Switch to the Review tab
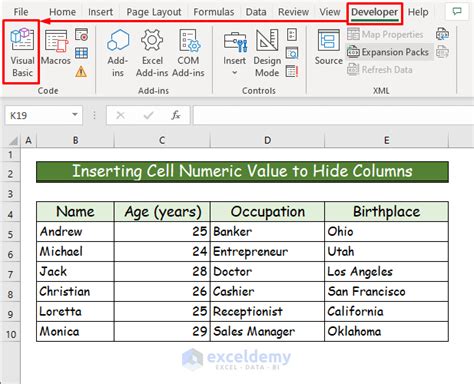The image size is (474, 384). tap(293, 12)
